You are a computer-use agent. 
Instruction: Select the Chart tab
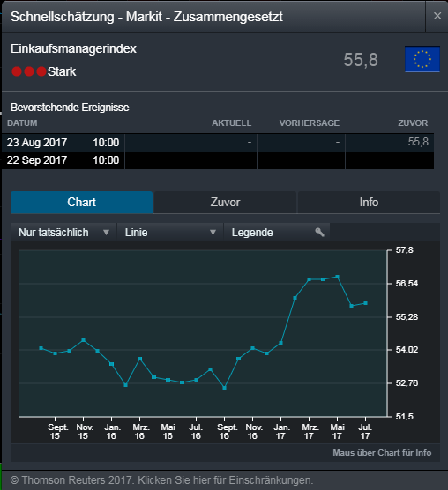point(82,202)
